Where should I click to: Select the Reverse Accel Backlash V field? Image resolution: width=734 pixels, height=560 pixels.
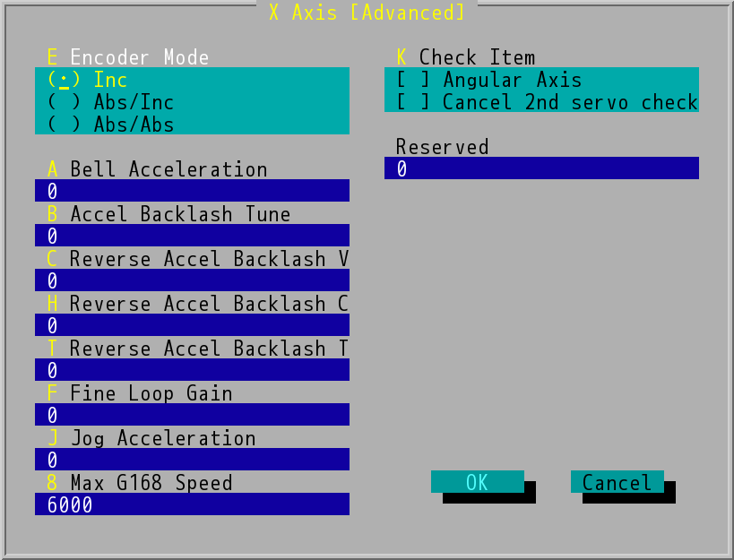coord(192,280)
